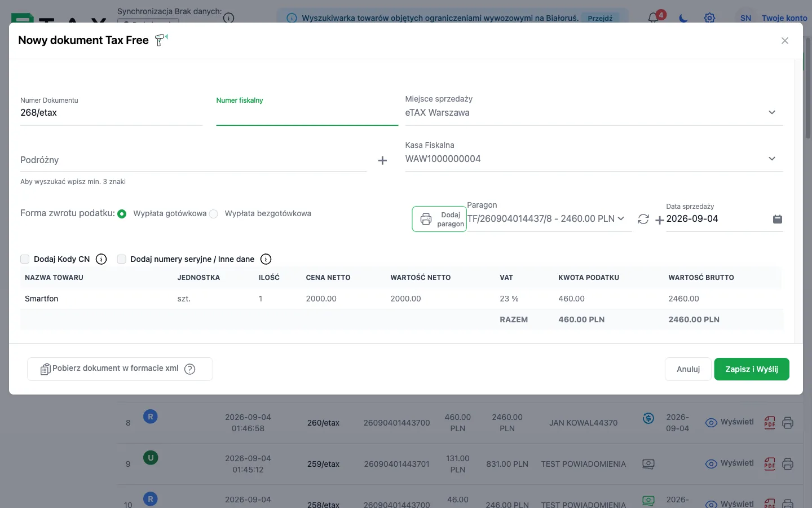Click Zapisz i Wyślij button

pos(752,369)
